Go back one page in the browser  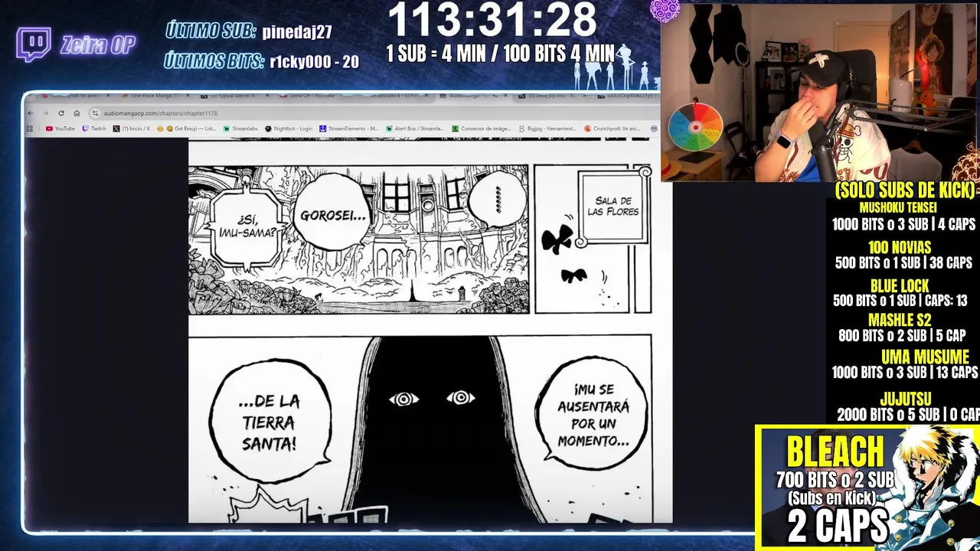click(30, 113)
